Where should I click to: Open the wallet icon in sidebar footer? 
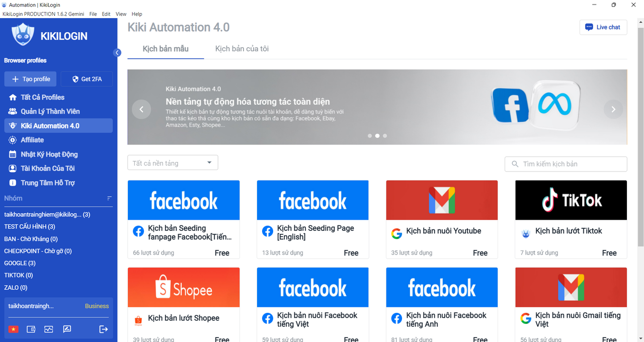click(x=31, y=329)
